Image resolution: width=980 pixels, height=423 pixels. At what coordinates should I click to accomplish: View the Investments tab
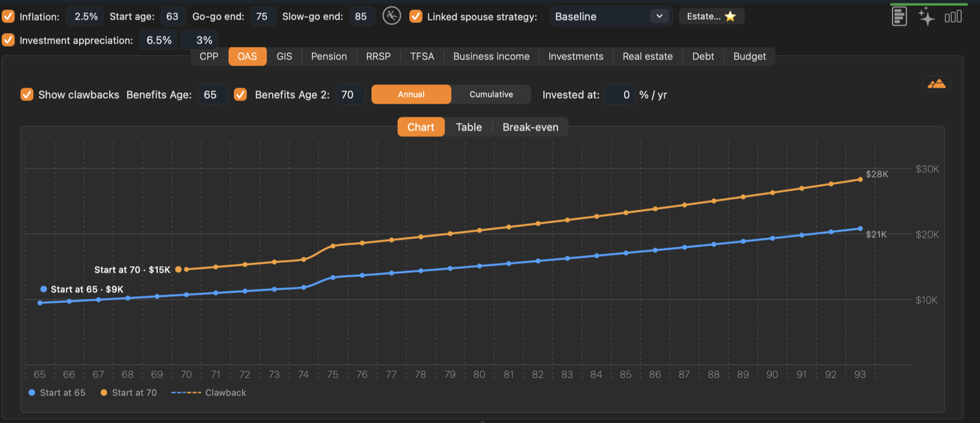[576, 56]
